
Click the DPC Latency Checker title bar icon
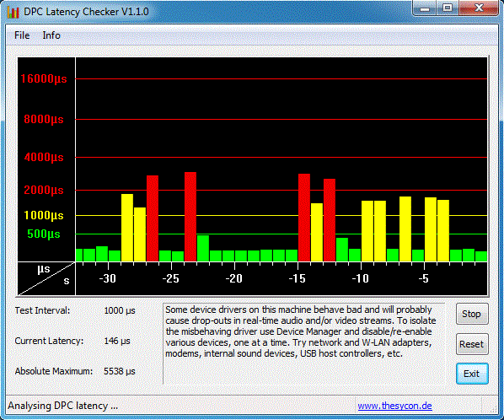tap(13, 12)
